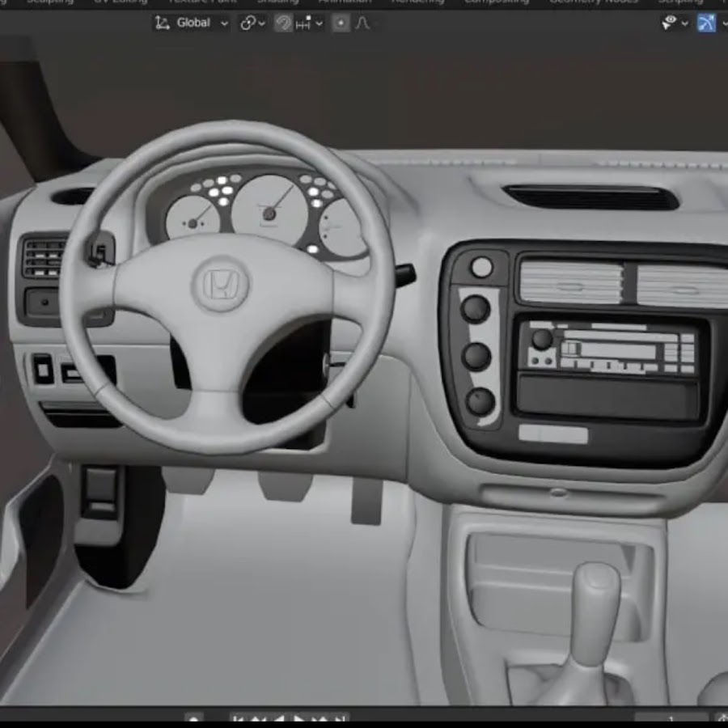Viewport: 728px width, 728px height.
Task: Select the Honda emblem on the steering wheel
Action: point(221,284)
